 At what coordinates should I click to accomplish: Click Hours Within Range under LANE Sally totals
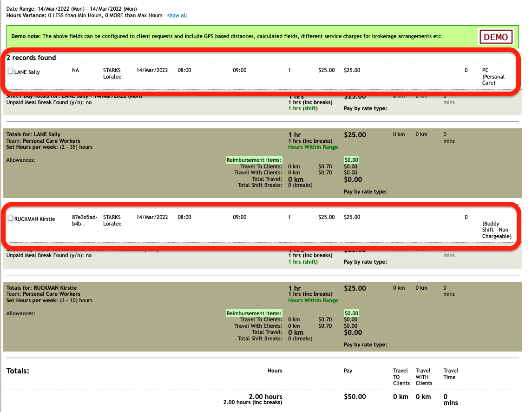point(313,146)
